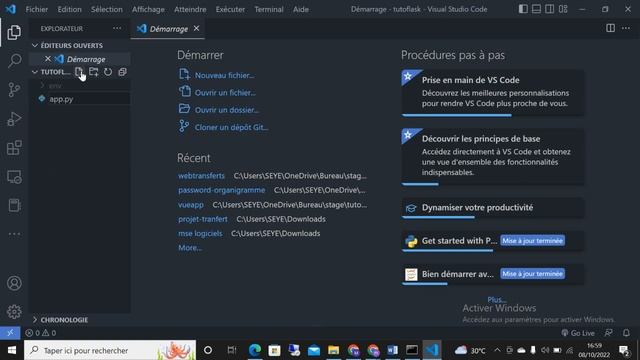Screen dimensions: 640x360
Task: Open Dynamiser votre productivité walkthrough
Action: 492,208
